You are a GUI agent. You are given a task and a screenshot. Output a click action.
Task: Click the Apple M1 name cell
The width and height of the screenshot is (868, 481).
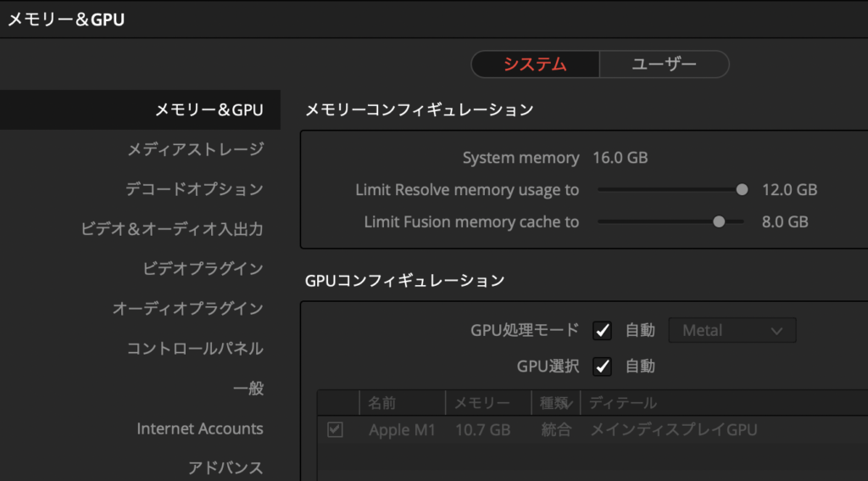(x=403, y=430)
